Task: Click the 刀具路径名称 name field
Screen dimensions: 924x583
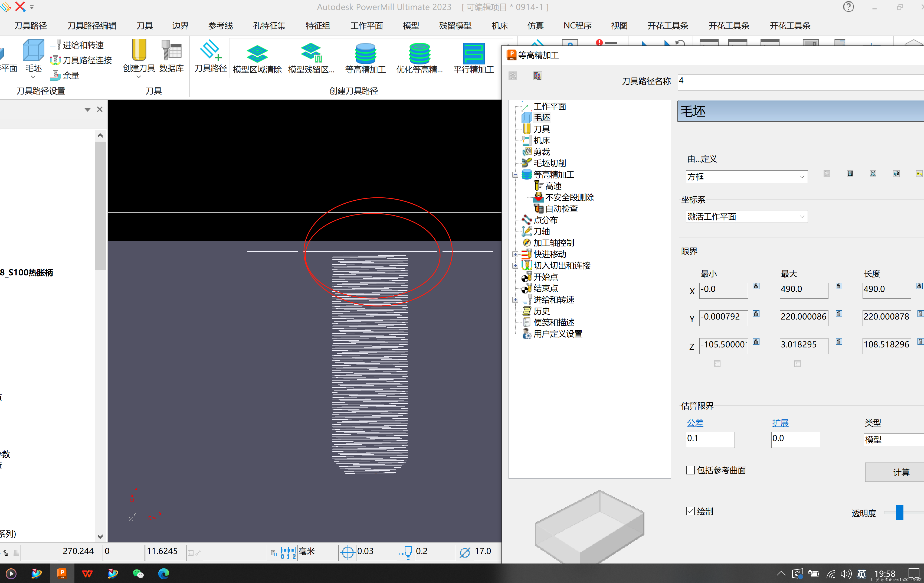Action: coord(800,82)
